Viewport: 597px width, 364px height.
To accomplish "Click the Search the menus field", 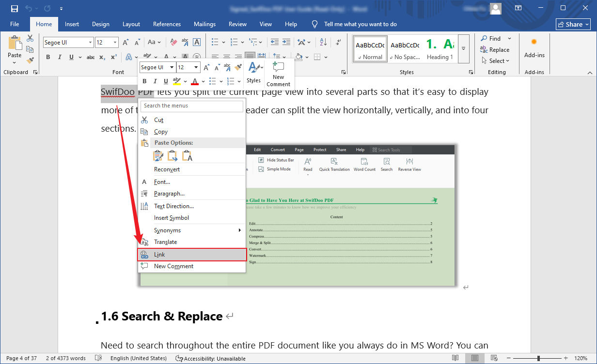I will coord(192,106).
